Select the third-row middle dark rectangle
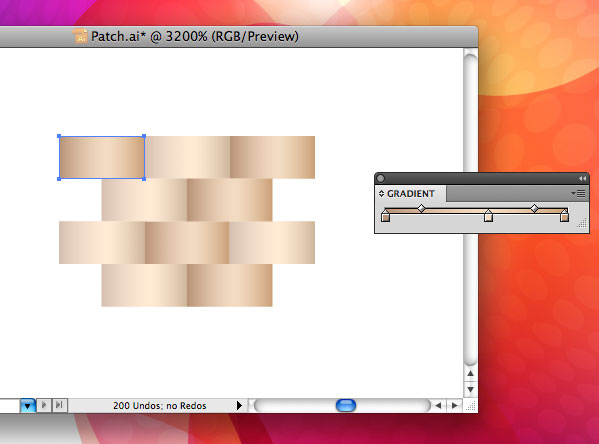The width and height of the screenshot is (599, 444). (x=187, y=243)
